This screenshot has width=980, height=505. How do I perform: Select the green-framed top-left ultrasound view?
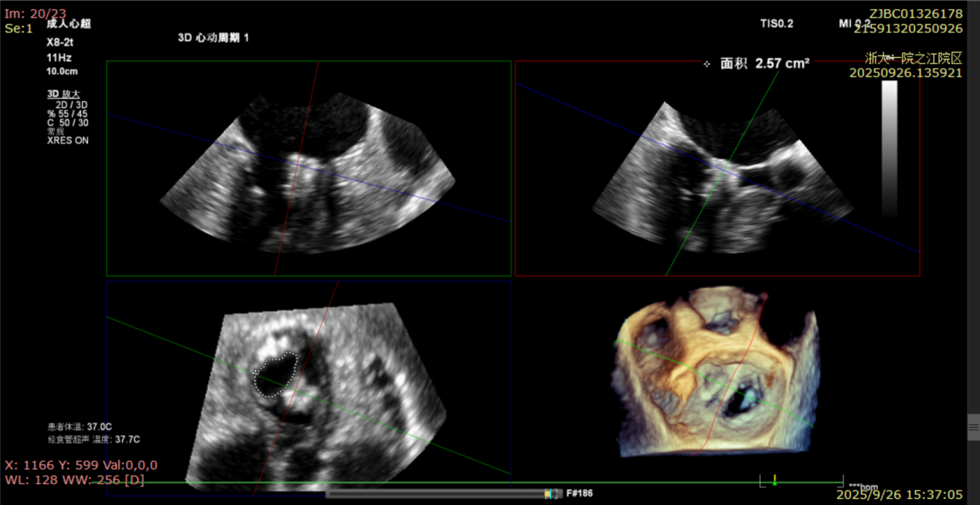click(x=308, y=168)
